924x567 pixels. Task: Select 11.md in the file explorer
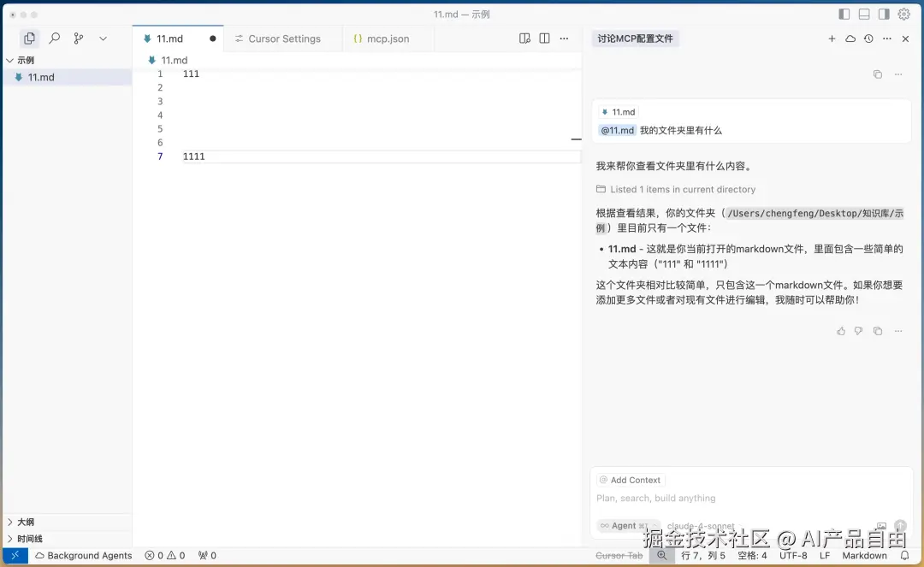tap(67, 77)
